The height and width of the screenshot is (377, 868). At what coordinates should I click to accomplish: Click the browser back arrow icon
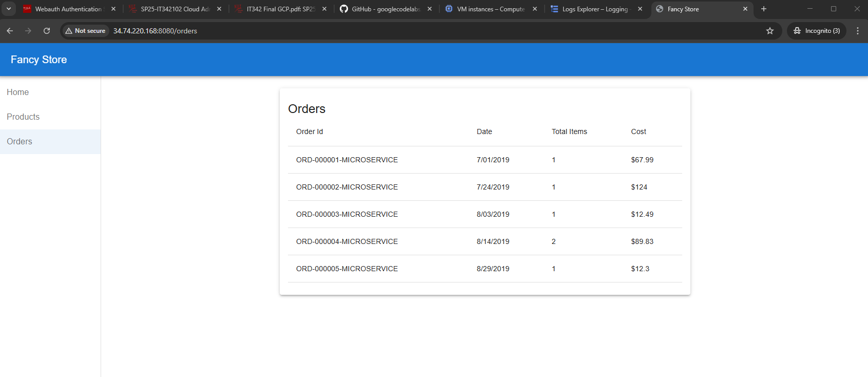pyautogui.click(x=10, y=31)
